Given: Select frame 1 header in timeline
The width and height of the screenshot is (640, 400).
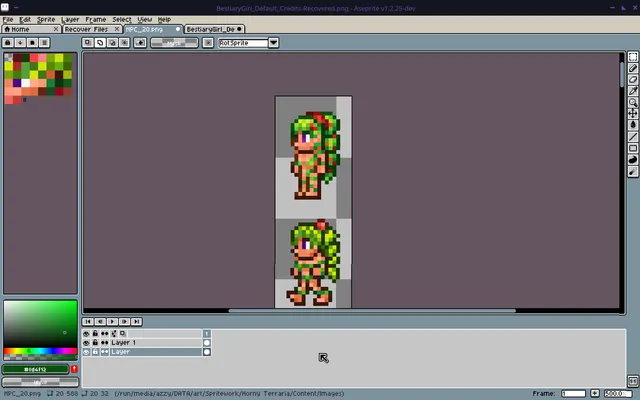Looking at the screenshot, I should [207, 334].
